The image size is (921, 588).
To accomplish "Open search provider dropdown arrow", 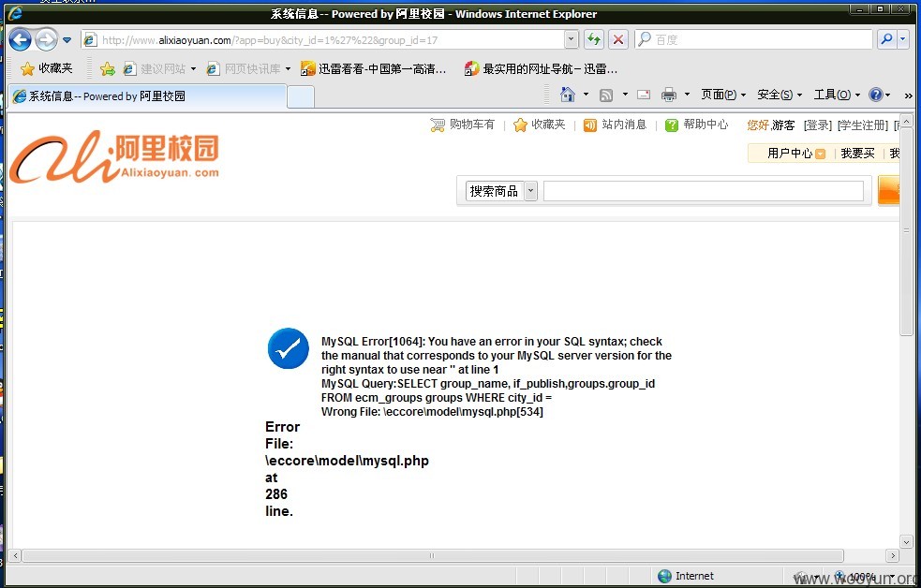I will 903,39.
